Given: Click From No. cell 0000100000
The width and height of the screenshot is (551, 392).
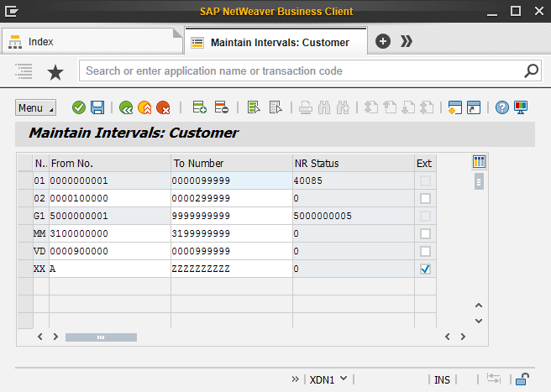Looking at the screenshot, I should (110, 198).
